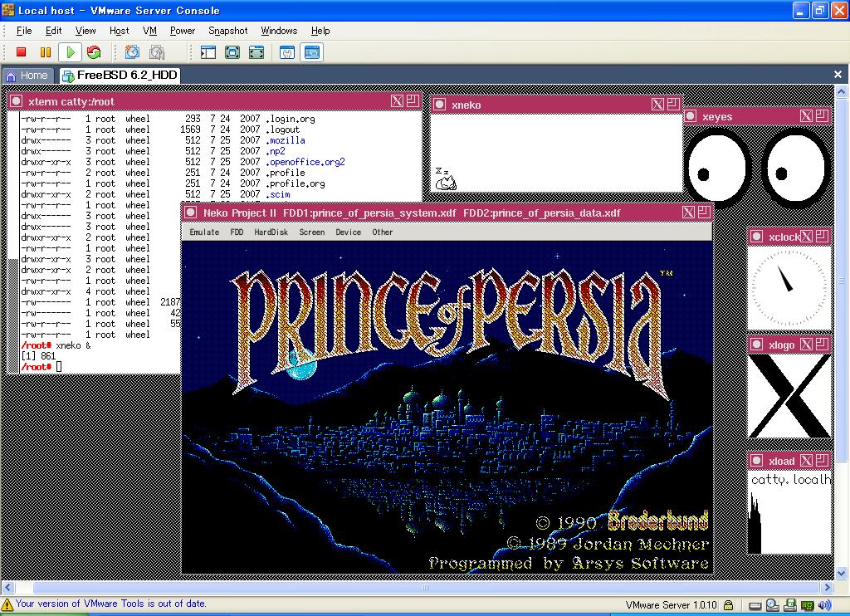Viewport: 850px width, 616px height.
Task: Open the File menu
Action: 24,31
